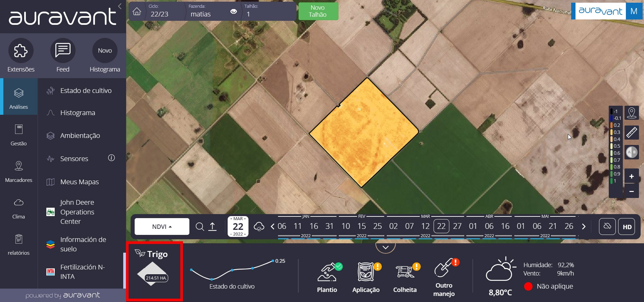This screenshot has height=302, width=644.
Task: Click the Trigo crop card
Action: tap(154, 271)
